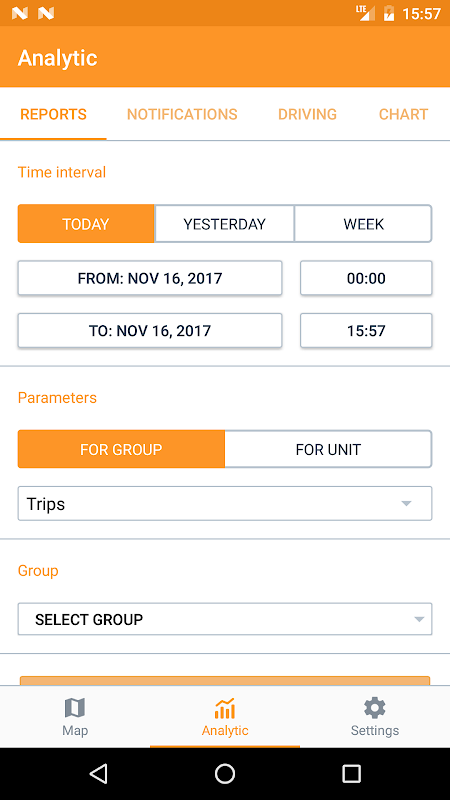Open the DRIVING tab
Screen dimensions: 450x800
pos(307,114)
